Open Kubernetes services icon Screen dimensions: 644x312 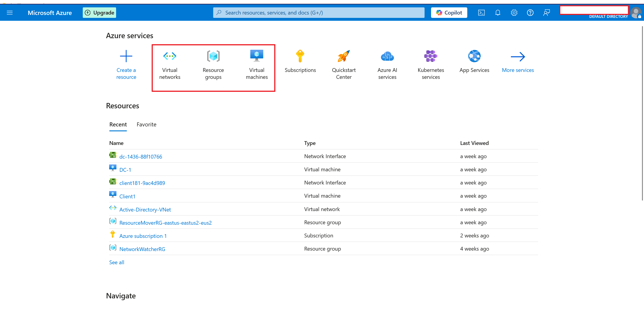431,56
